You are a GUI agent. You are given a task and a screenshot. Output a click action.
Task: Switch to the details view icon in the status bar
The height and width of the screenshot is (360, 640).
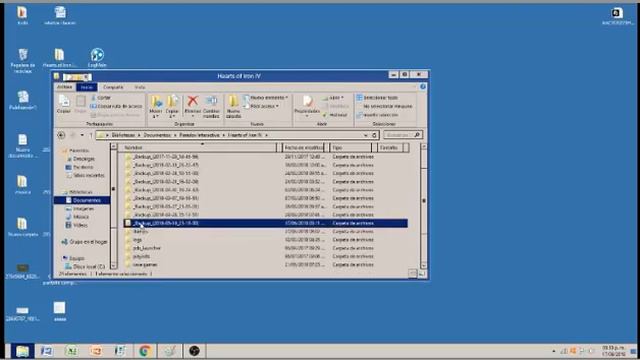[413, 273]
